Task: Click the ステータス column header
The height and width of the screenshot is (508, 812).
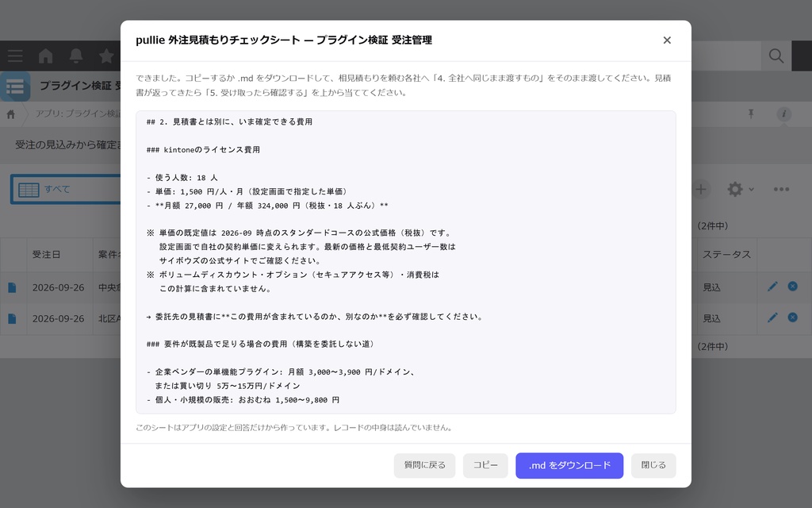Action: click(726, 255)
